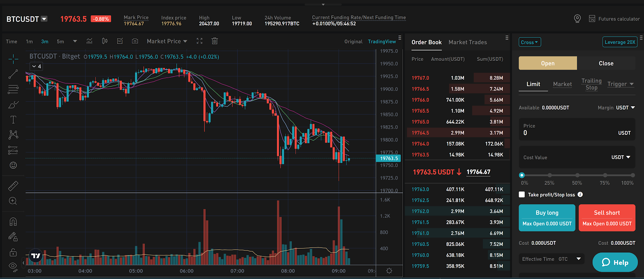Take a chart snapshot with camera icon
This screenshot has width=644, height=279.
[x=135, y=41]
